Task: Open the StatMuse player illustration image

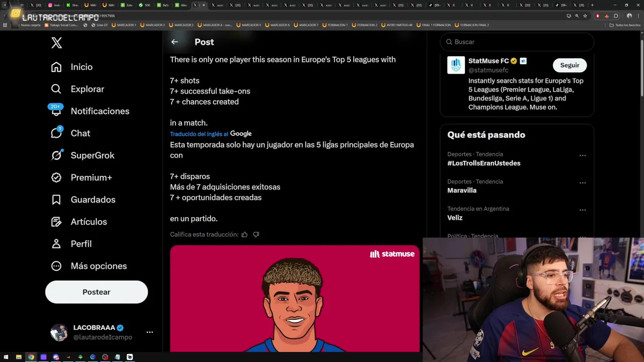Action: pyautogui.click(x=294, y=299)
